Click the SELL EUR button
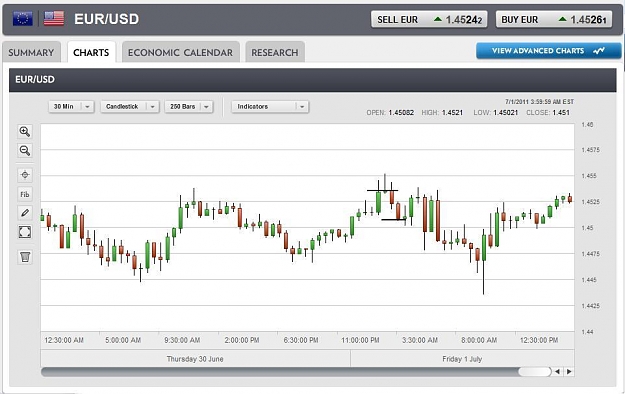This screenshot has width=625, height=394. point(429,19)
